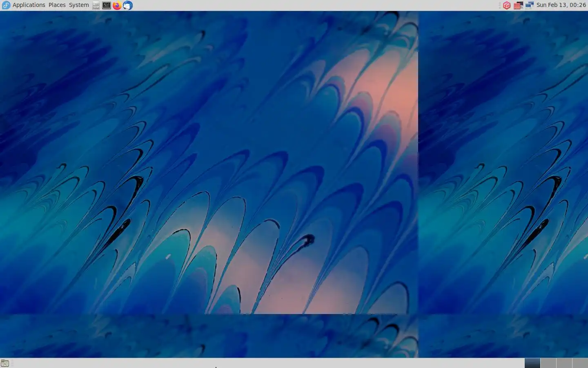The width and height of the screenshot is (588, 368).
Task: Switch to the first workspace
Action: [532, 363]
